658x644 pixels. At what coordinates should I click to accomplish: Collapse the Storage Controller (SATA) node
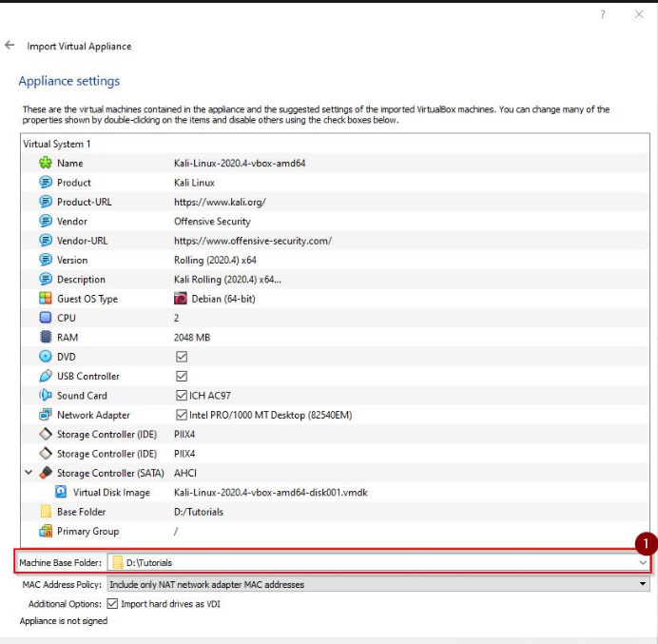[x=29, y=472]
